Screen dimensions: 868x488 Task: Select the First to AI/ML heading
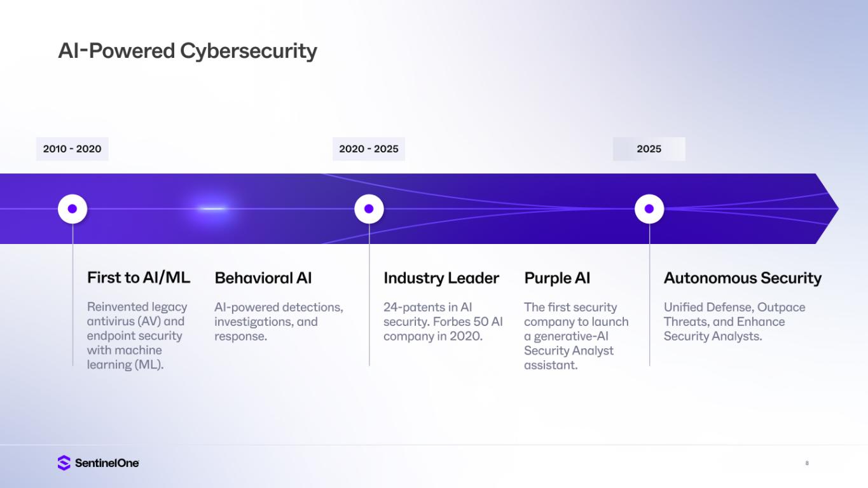139,278
